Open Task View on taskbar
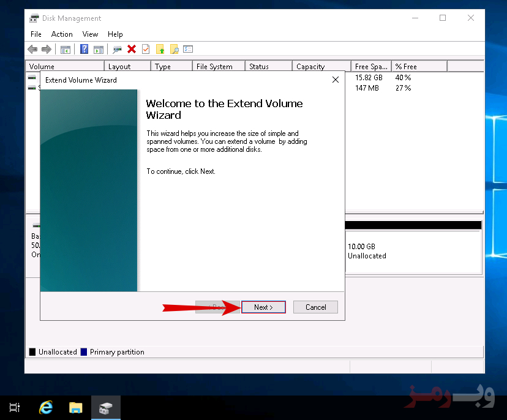The image size is (507, 420). coord(15,408)
